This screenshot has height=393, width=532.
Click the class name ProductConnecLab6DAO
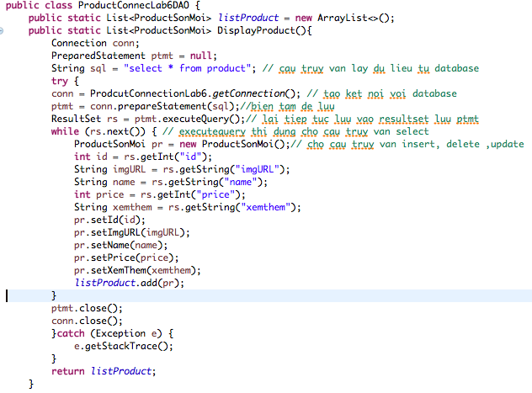134,5
